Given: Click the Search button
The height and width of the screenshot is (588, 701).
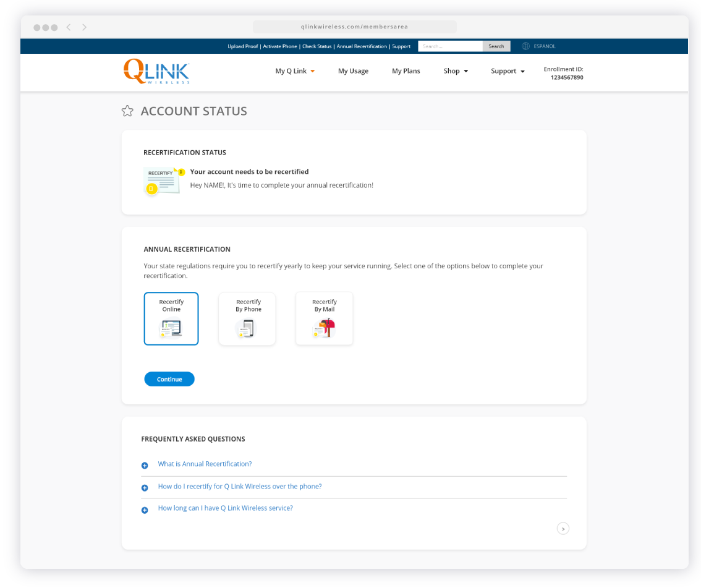Looking at the screenshot, I should [x=496, y=46].
